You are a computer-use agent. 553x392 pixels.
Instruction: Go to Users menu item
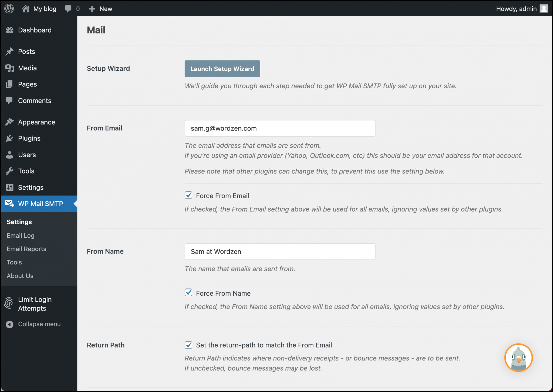point(39,155)
